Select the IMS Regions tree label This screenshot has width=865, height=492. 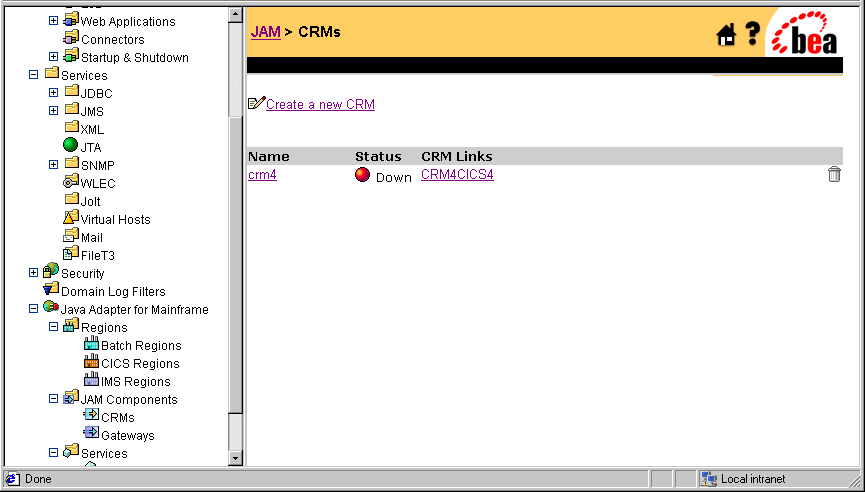coord(136,382)
